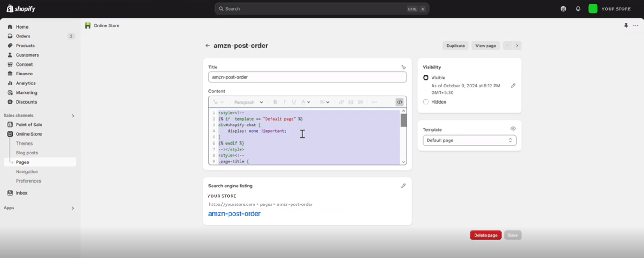644x258 pixels.
Task: Select Pages under Online Store
Action: point(22,162)
